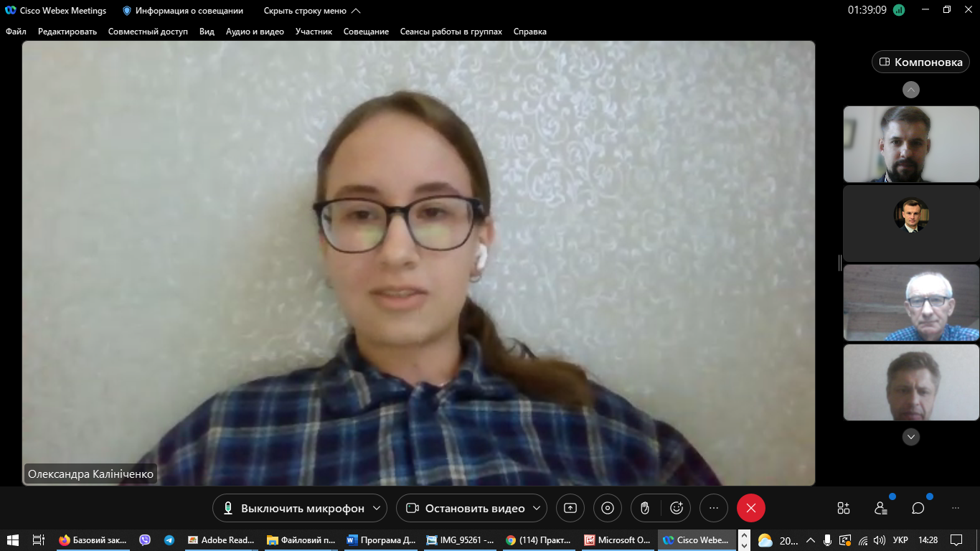Switch to the Файловий п... Explorer window
The height and width of the screenshot is (551, 980).
(301, 540)
